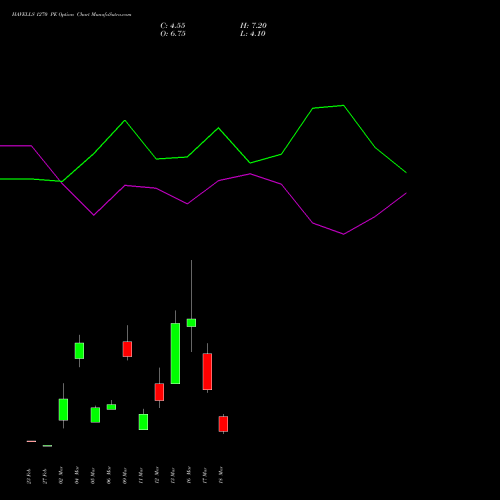The width and height of the screenshot is (500, 500).
Task: Click the close value C: 4.55
Action: tap(173, 26)
